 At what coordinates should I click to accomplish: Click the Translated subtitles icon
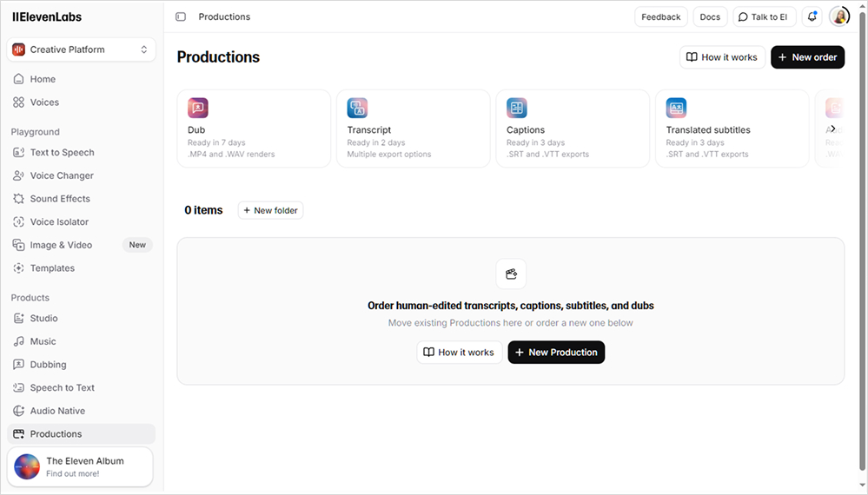(x=676, y=108)
